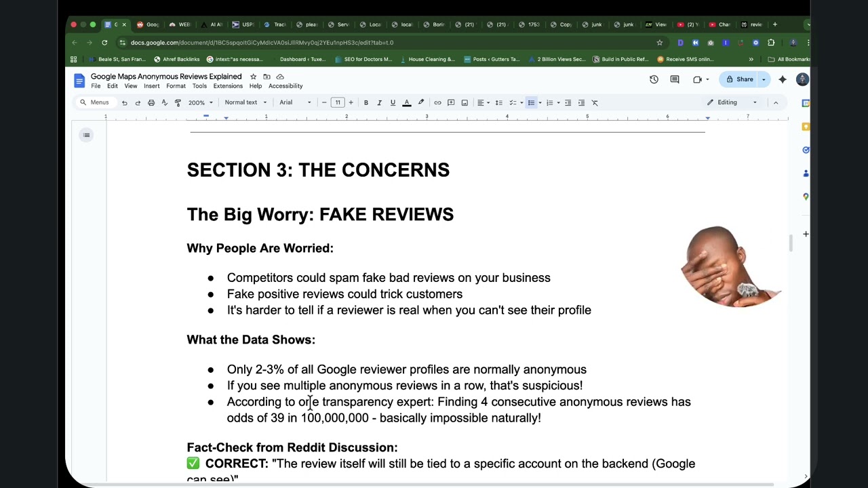The image size is (868, 488).
Task: Reload the page in the browser
Action: pos(104,43)
